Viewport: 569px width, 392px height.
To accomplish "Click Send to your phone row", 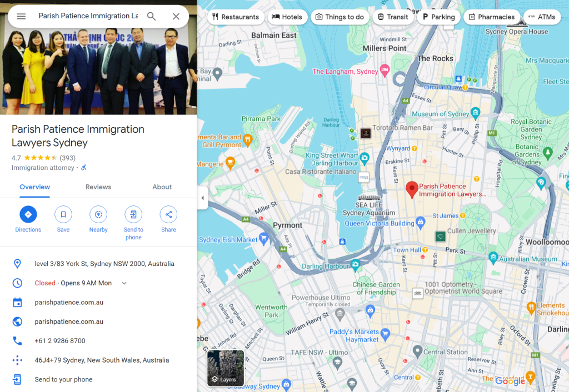I will click(x=98, y=379).
